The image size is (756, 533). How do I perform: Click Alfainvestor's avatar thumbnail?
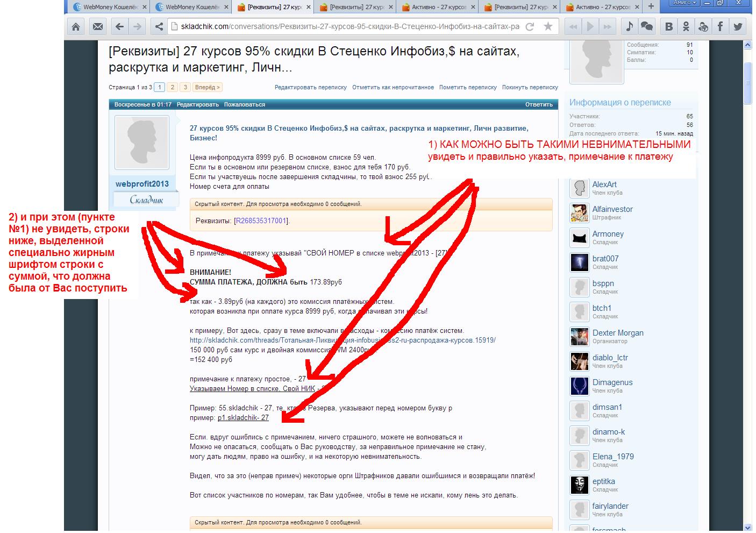point(580,213)
